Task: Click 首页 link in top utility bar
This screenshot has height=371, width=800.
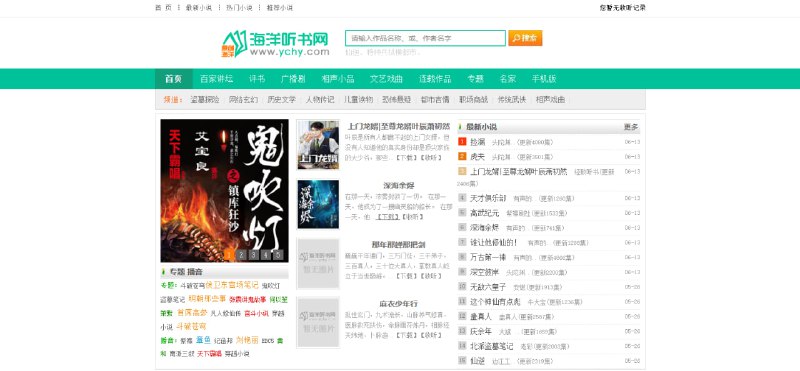Action: 163,8
